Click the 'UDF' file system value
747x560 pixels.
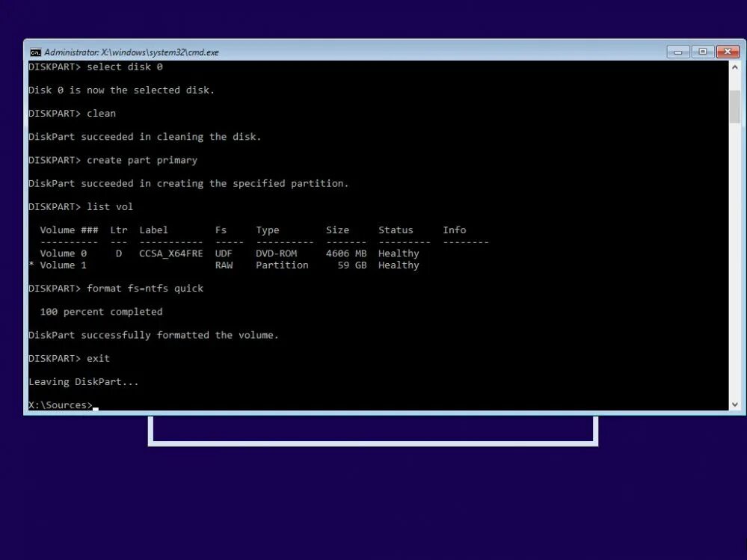point(224,253)
